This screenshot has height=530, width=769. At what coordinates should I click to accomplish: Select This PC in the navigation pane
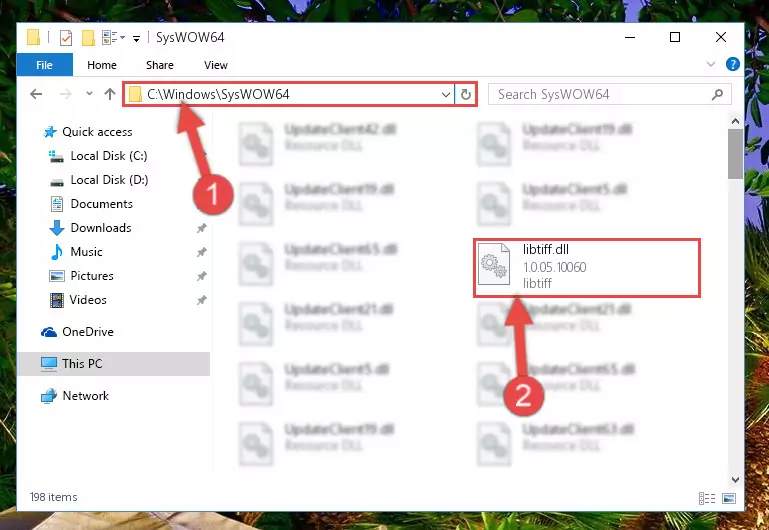pyautogui.click(x=82, y=364)
